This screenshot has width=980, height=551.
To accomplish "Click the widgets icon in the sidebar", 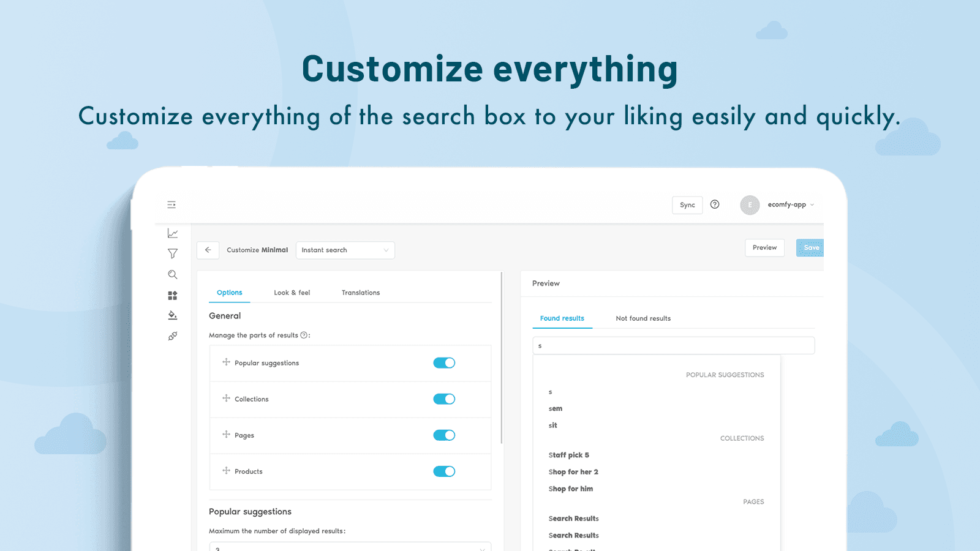I will pos(172,294).
